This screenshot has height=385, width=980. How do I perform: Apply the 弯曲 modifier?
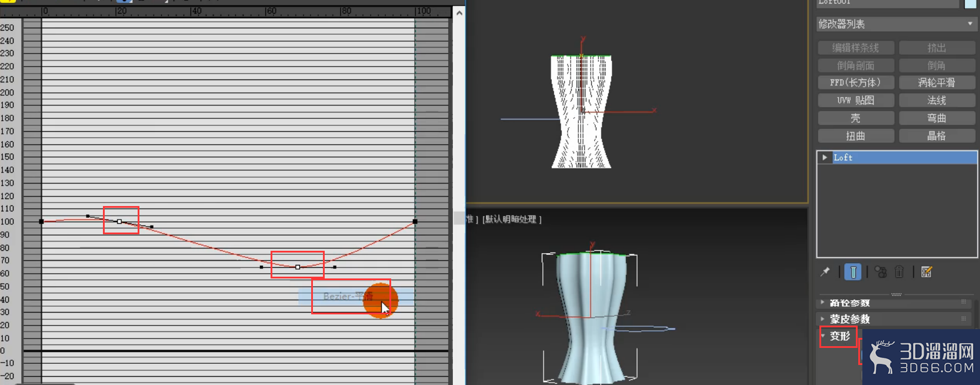(937, 118)
